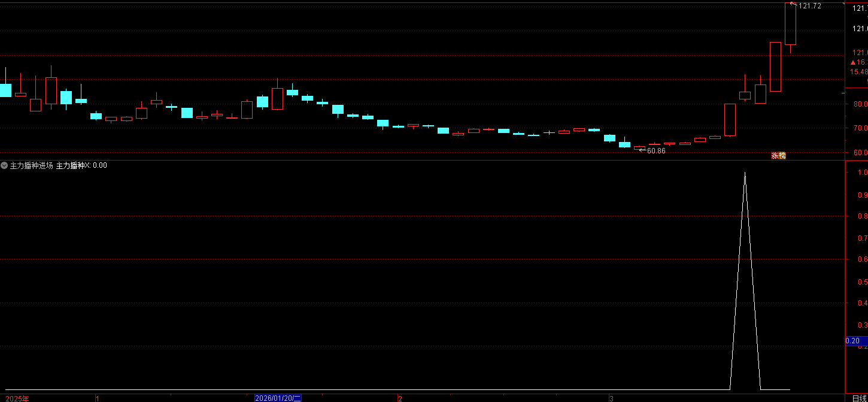Click the month 2 marker on the time axis

[x=400, y=398]
